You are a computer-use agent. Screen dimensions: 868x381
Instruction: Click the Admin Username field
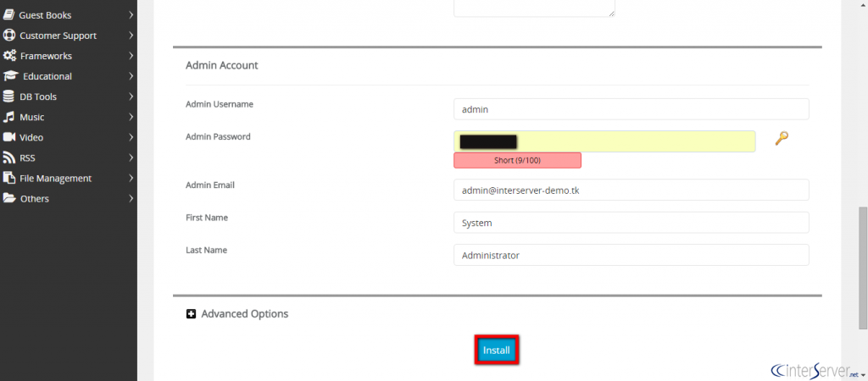[631, 109]
